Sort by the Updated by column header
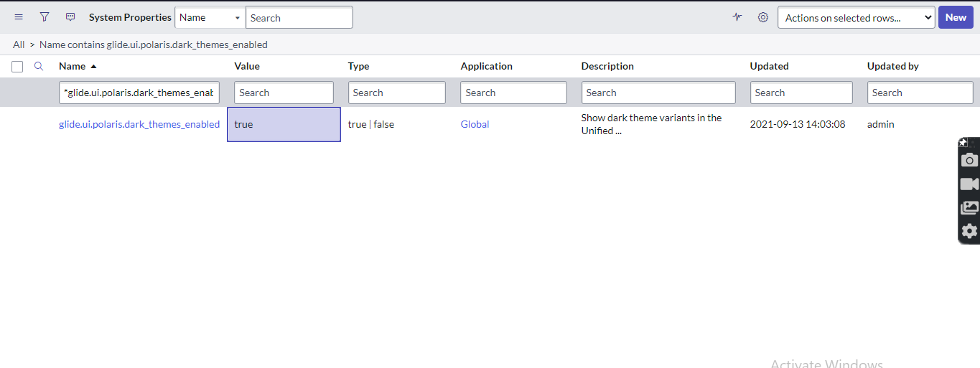The image size is (980, 368). click(x=893, y=66)
